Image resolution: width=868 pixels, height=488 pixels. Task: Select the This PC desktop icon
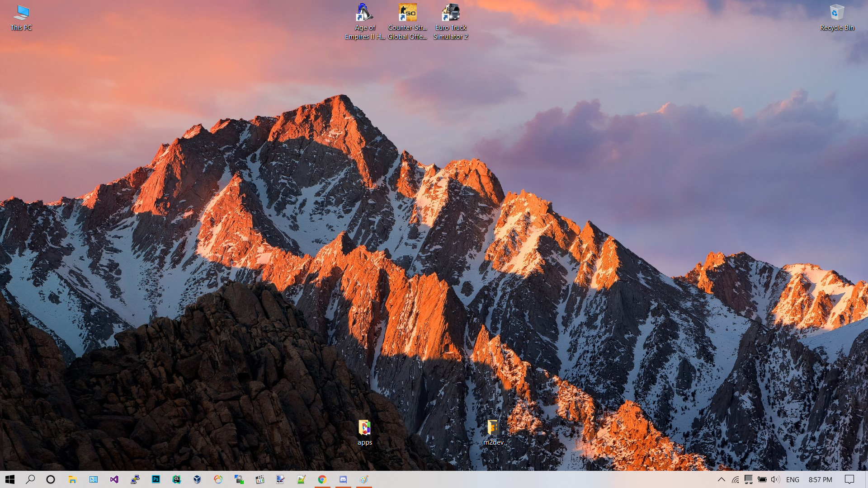pos(21,18)
